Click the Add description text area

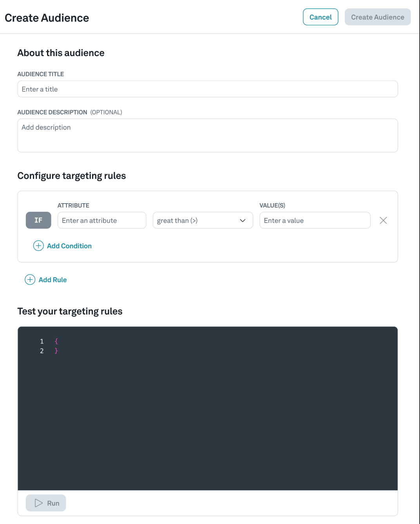pos(207,135)
